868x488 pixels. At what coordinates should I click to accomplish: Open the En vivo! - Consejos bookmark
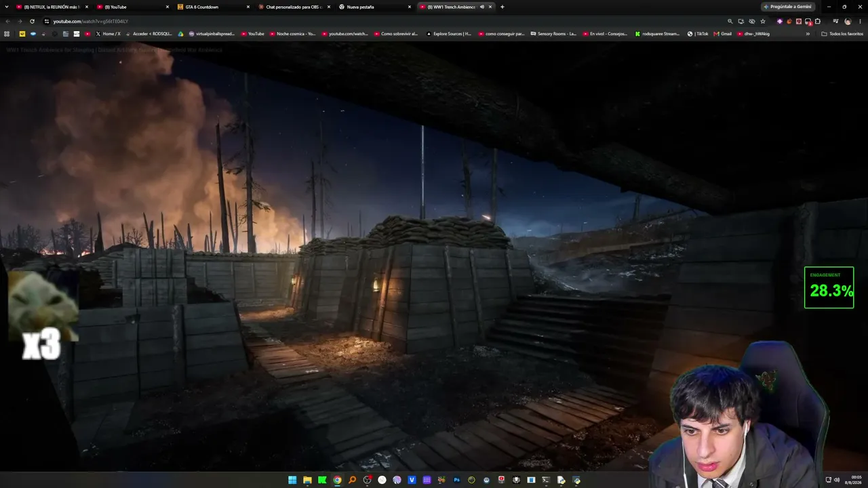[606, 33]
